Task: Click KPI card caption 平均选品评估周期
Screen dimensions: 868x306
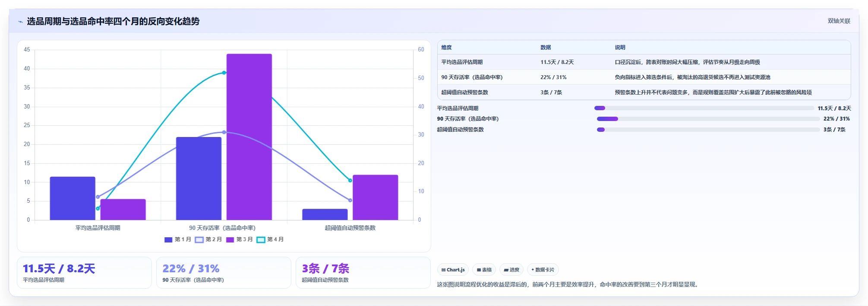Action: point(44,280)
